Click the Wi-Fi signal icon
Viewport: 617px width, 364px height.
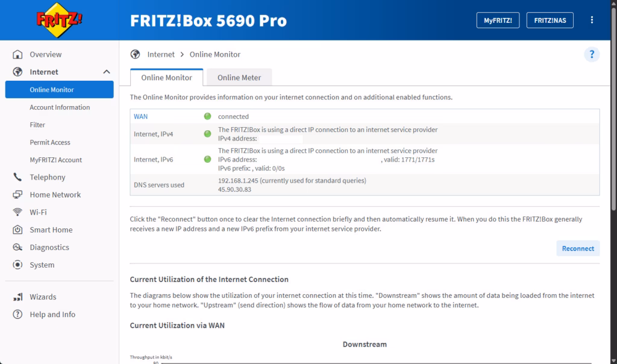17,212
